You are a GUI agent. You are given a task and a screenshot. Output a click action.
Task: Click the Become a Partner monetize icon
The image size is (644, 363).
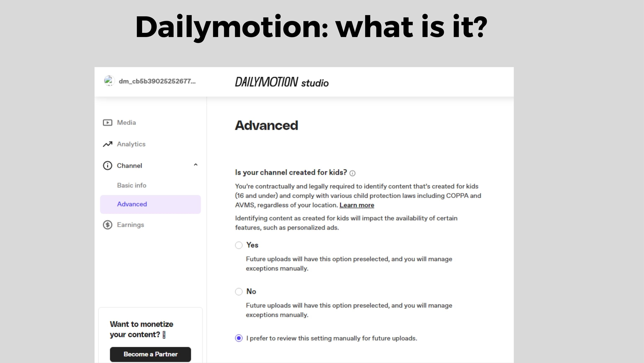(x=150, y=354)
